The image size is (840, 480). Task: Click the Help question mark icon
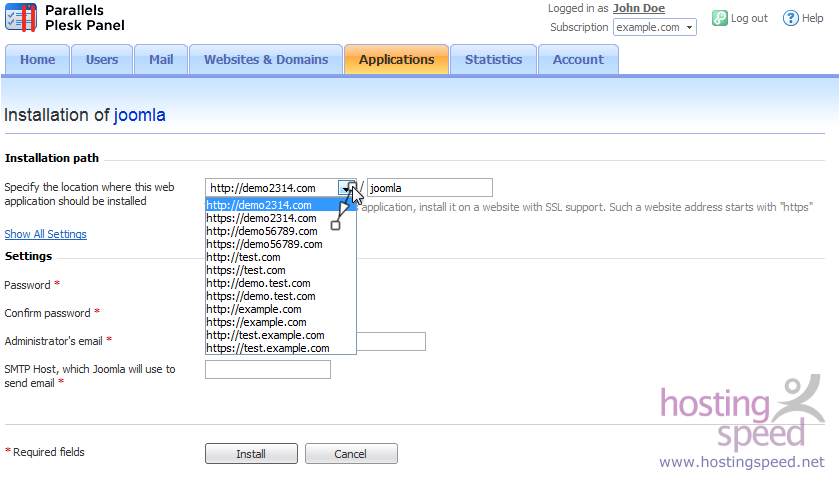point(791,18)
